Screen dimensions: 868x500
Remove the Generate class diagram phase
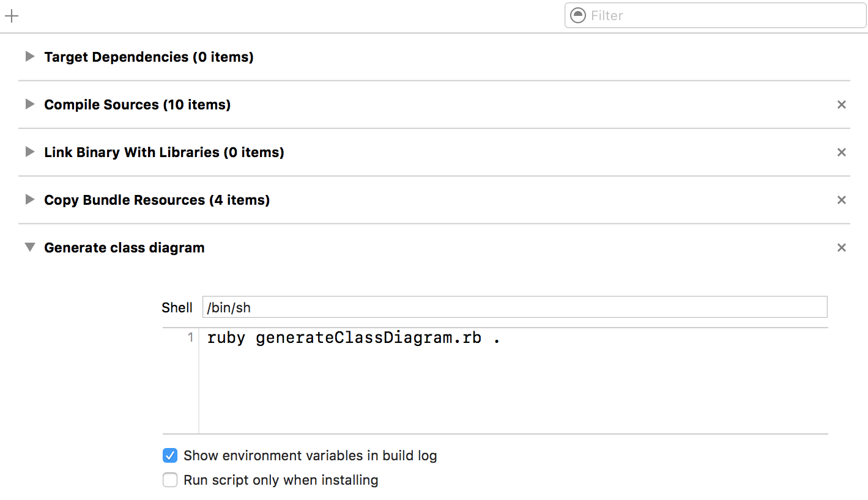pyautogui.click(x=841, y=248)
